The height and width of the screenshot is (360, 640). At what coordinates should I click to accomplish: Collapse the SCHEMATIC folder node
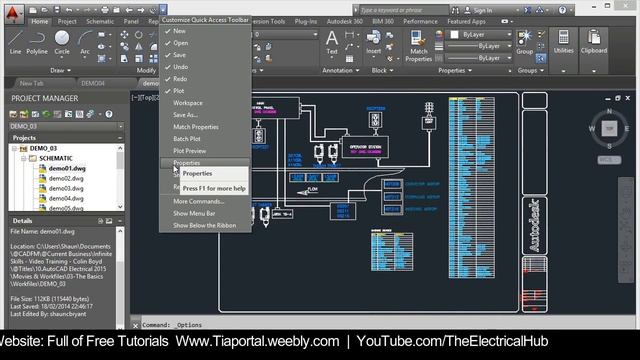click(23, 158)
